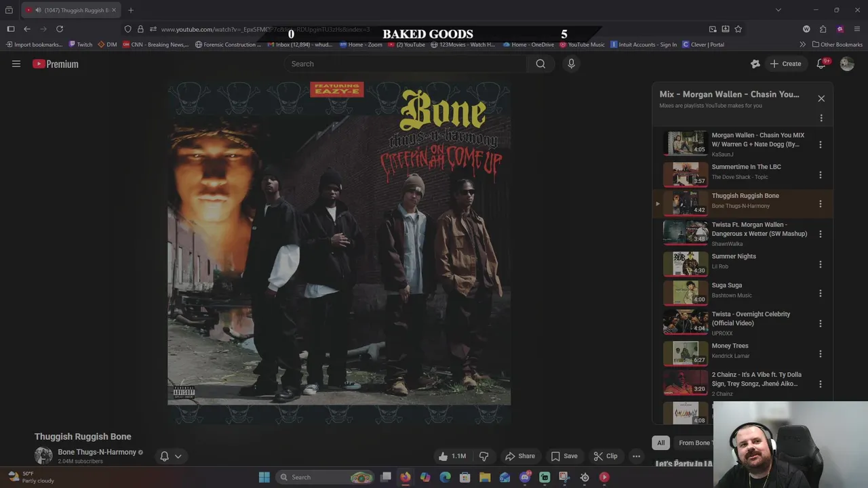Open browser application hamburger menu
This screenshot has width=868, height=488.
(857, 29)
